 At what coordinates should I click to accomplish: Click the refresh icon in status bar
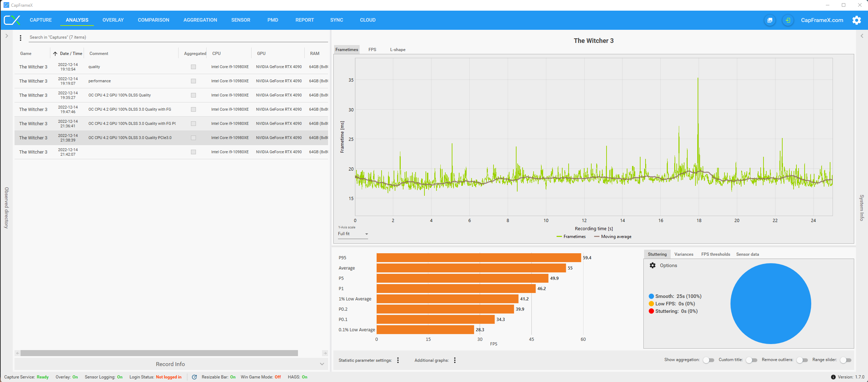(194, 377)
